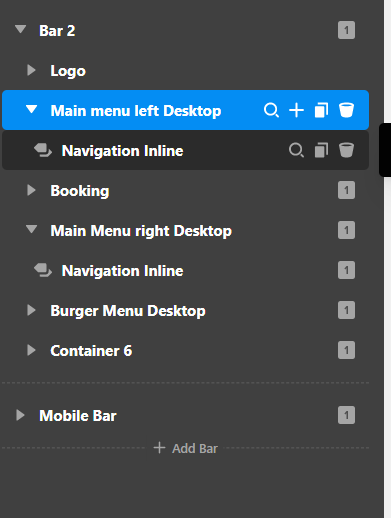Collapse Main Menu right Desktop arrow
The image size is (391, 518).
(32, 229)
